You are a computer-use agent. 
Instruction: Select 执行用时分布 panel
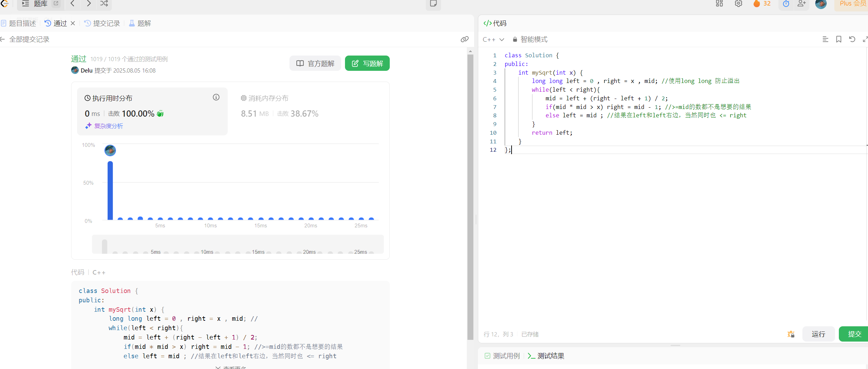pyautogui.click(x=152, y=111)
